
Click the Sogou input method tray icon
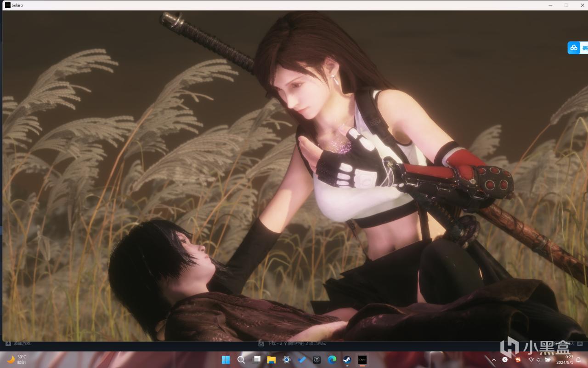click(x=518, y=360)
